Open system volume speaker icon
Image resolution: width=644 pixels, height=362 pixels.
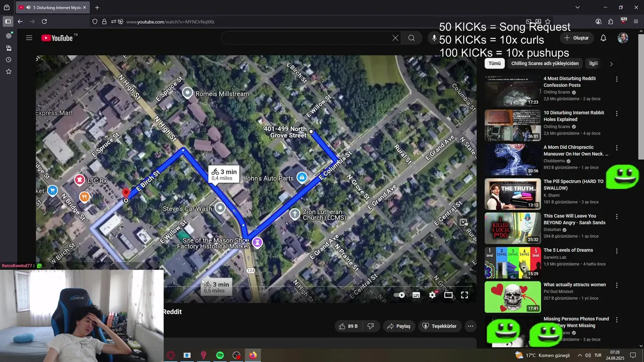588,355
